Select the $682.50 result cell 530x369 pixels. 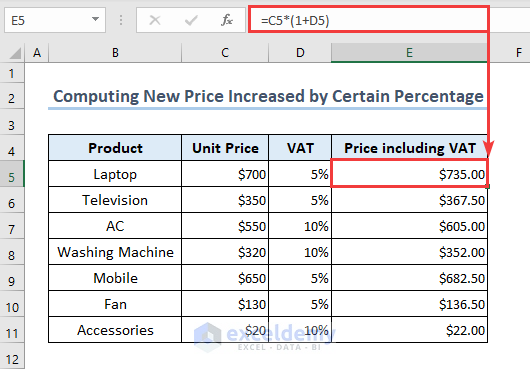[x=409, y=278]
